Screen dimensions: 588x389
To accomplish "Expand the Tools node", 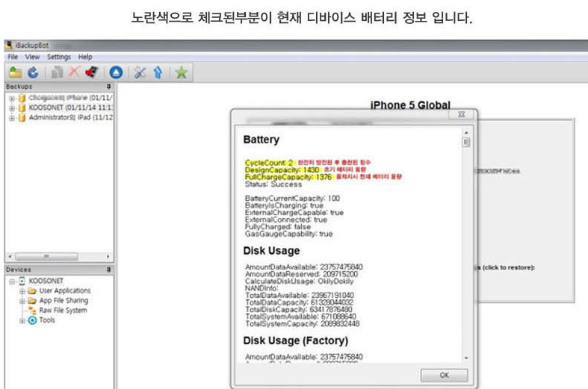I will point(22,321).
